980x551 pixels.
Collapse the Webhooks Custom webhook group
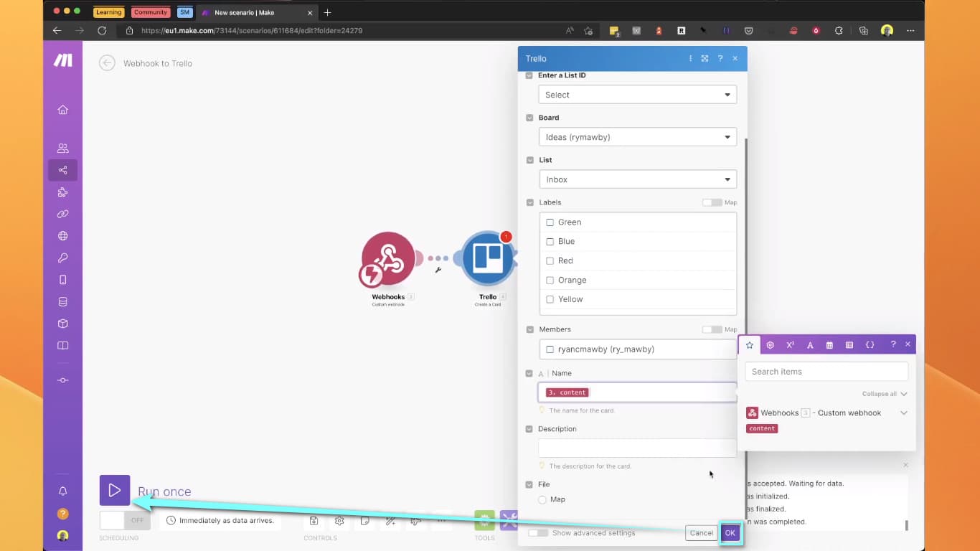tap(903, 413)
